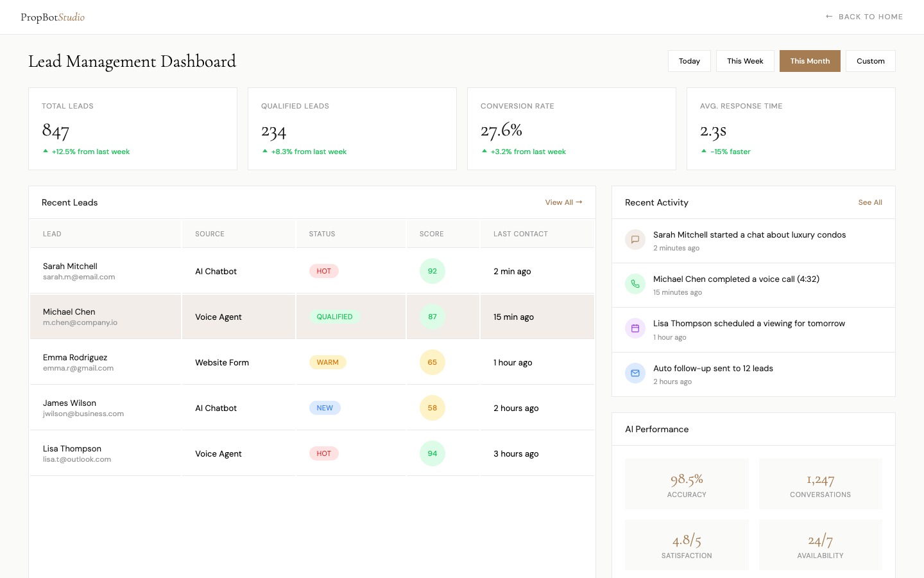The image size is (924, 578).
Task: Open the Total Leads card
Action: coord(133,129)
